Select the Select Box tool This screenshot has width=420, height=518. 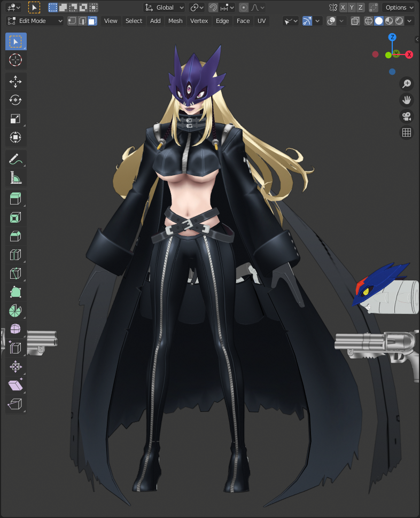click(x=16, y=42)
